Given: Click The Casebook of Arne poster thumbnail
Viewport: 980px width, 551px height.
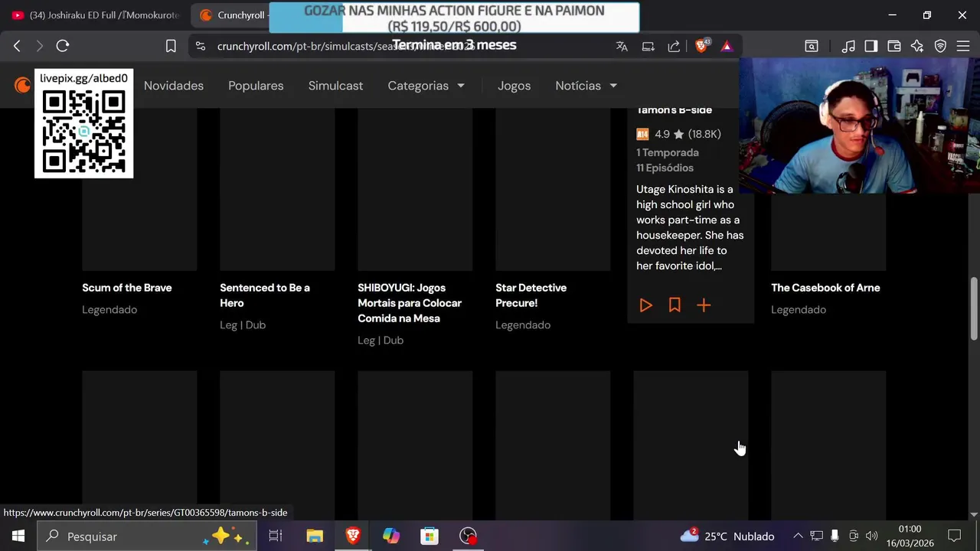Looking at the screenshot, I should click(828, 232).
